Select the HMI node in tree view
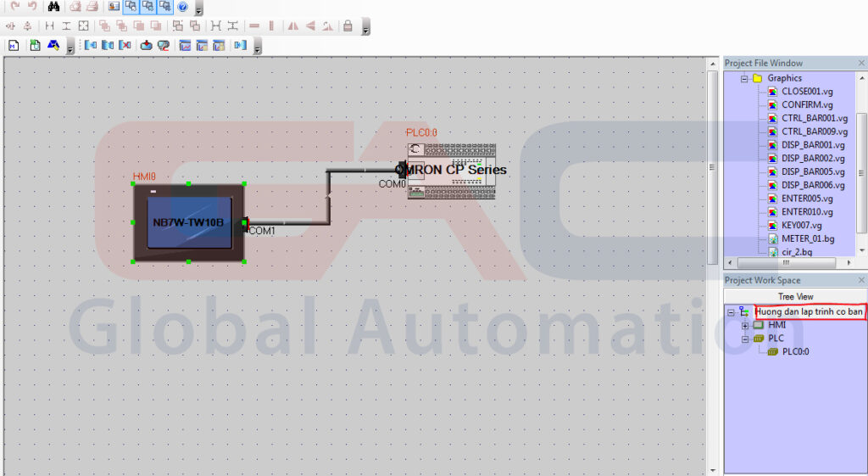This screenshot has height=476, width=868. tap(776, 325)
